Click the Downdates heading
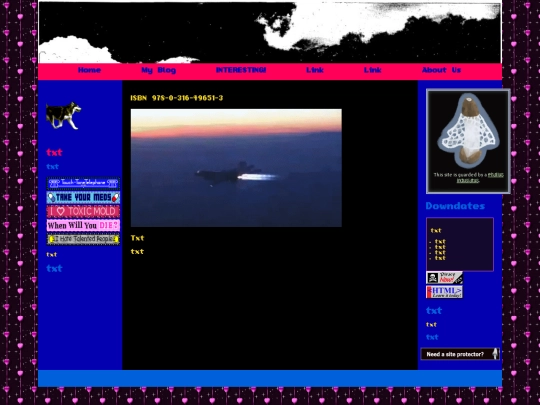The image size is (540, 405). [455, 206]
